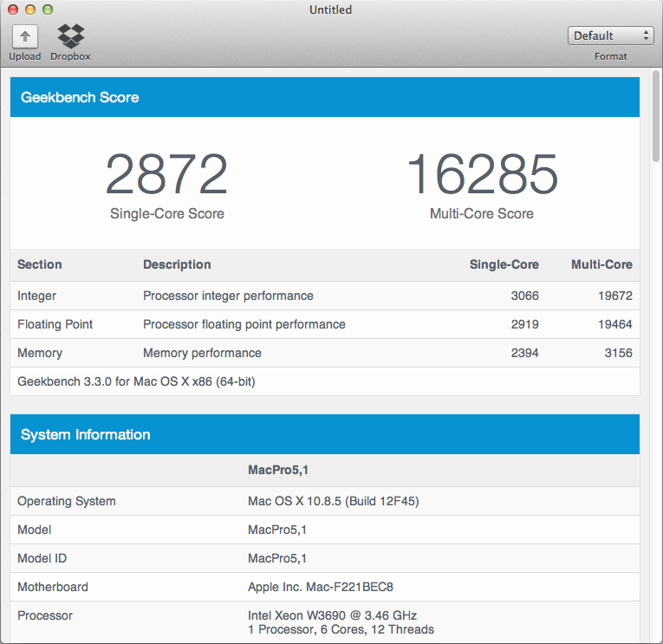Click 'Memory performance' description
Image resolution: width=663 pixels, height=644 pixels.
click(x=202, y=353)
